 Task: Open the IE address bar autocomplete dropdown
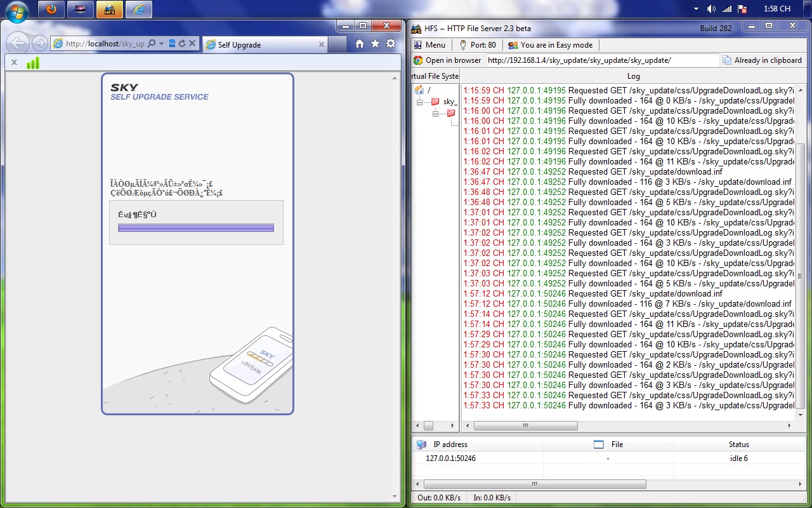click(162, 44)
